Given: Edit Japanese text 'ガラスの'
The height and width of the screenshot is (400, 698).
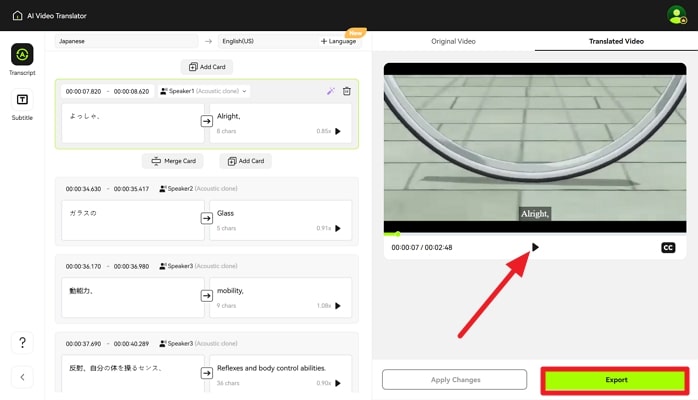Looking at the screenshot, I should [133, 220].
